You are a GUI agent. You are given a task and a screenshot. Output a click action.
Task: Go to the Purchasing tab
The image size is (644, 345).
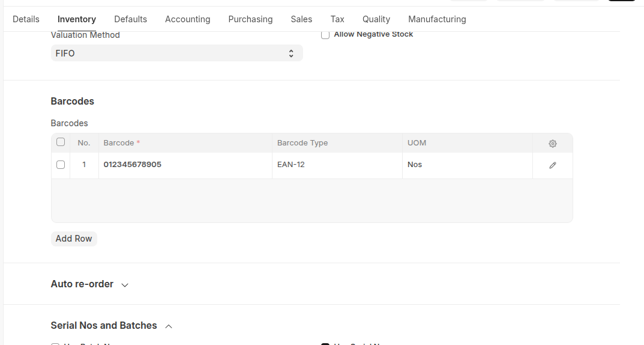[250, 19]
